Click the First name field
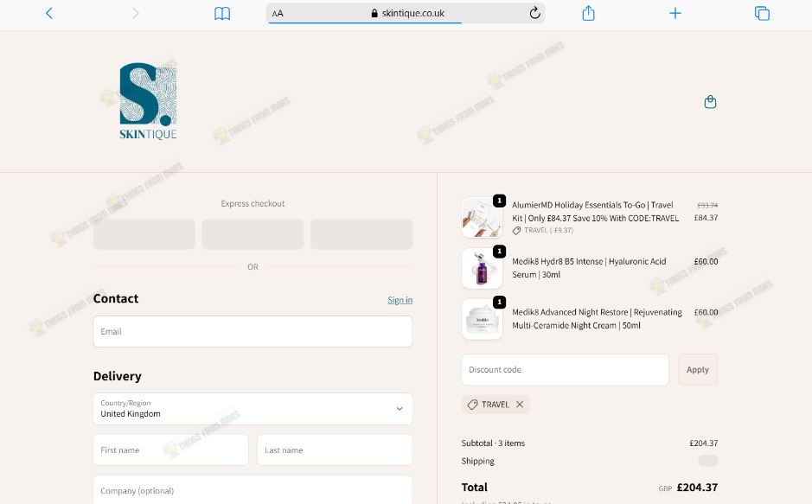 click(171, 450)
